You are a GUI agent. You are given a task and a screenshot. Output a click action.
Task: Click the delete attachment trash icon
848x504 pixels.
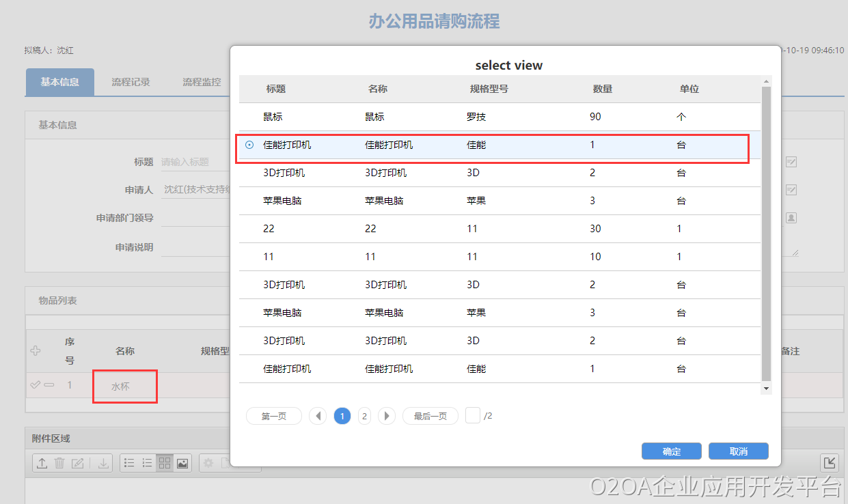tap(59, 463)
